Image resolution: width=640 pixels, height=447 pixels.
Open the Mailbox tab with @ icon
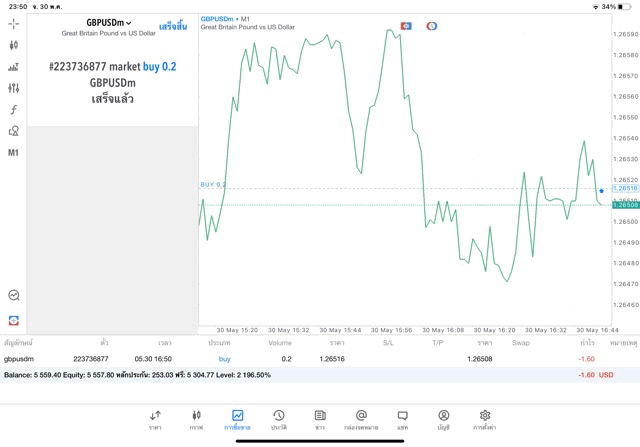pyautogui.click(x=361, y=419)
